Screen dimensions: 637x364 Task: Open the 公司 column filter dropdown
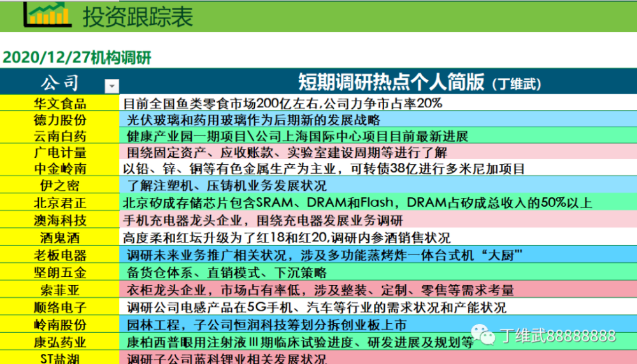click(111, 85)
